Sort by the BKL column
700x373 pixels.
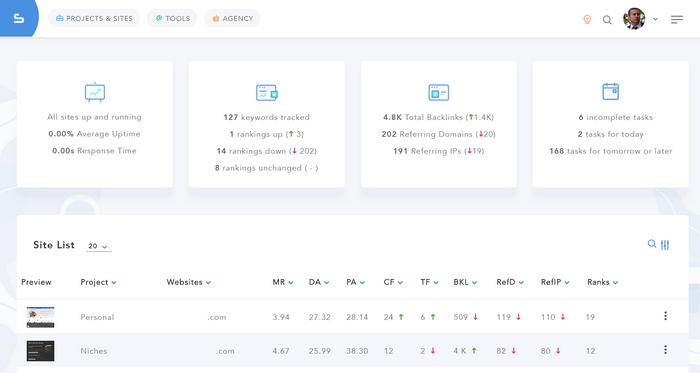pyautogui.click(x=465, y=282)
